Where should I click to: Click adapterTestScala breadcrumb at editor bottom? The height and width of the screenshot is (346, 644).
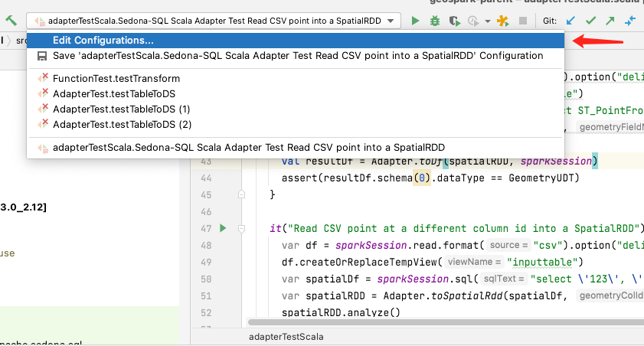[x=286, y=337]
